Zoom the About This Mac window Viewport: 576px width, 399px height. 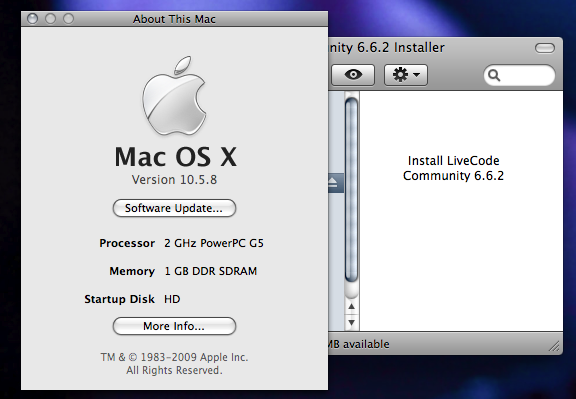pyautogui.click(x=68, y=18)
